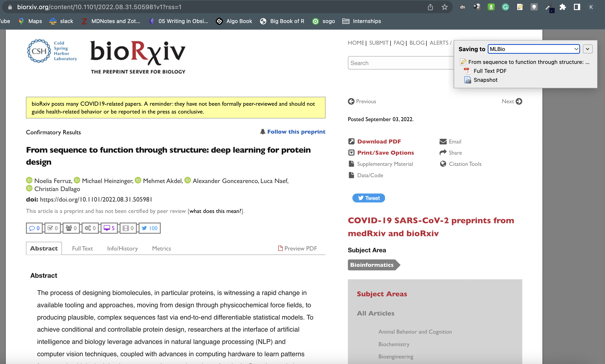
Task: Switch to the Full Text tab
Action: tap(82, 248)
